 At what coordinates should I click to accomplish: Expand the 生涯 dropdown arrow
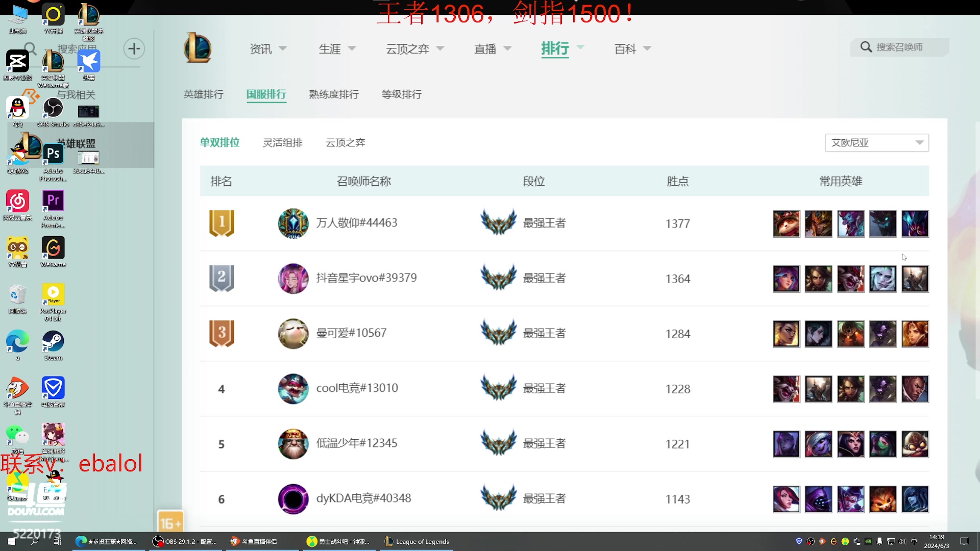(x=352, y=48)
